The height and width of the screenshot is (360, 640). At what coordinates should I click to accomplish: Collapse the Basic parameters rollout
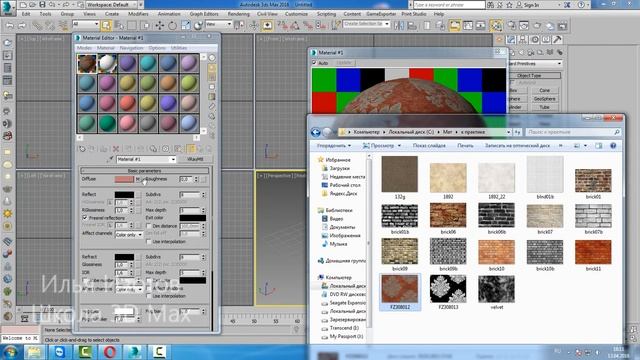[145, 171]
